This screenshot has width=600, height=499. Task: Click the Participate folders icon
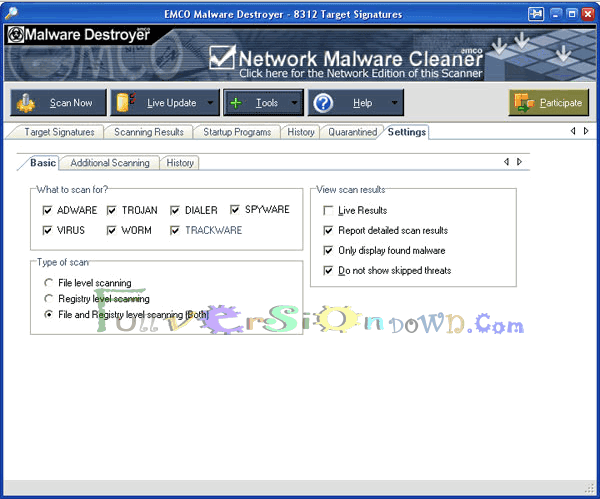pyautogui.click(x=524, y=103)
